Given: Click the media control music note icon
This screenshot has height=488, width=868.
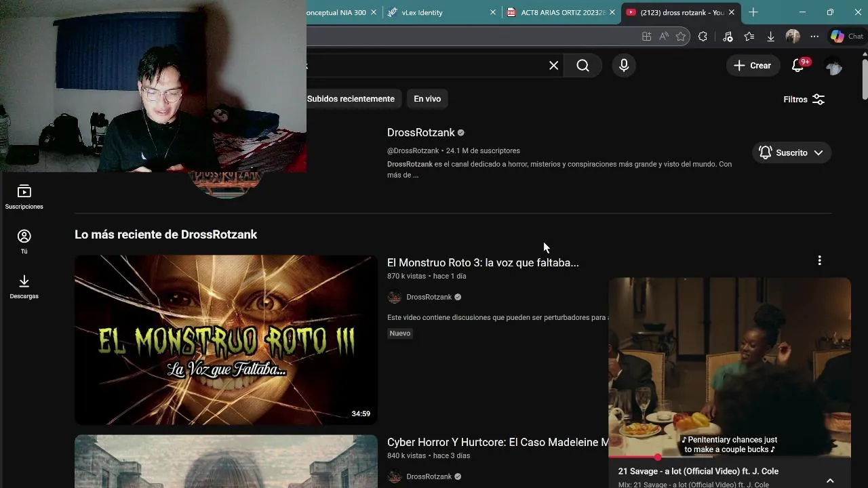Looking at the screenshot, I should coord(728,37).
